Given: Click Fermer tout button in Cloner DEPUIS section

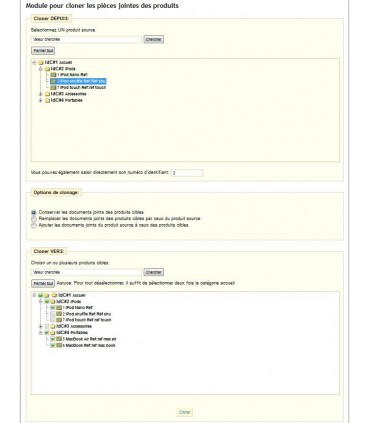Looking at the screenshot, I should pyautogui.click(x=43, y=51).
